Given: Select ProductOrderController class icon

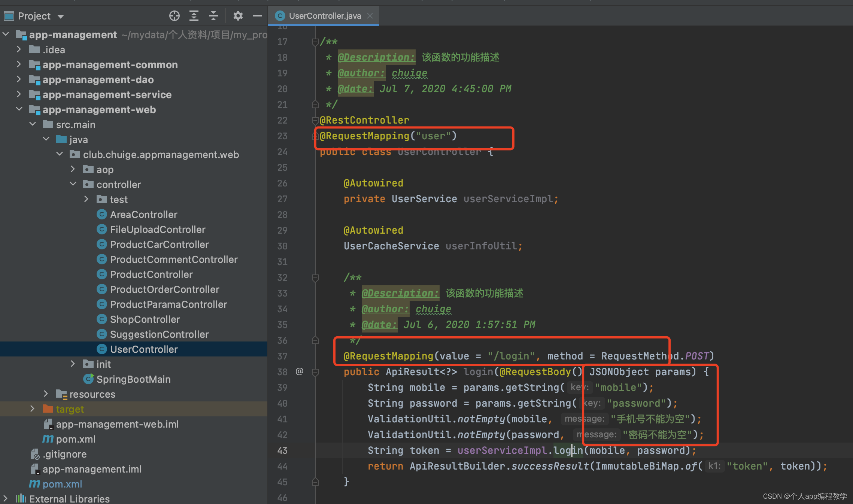Looking at the screenshot, I should coord(102,289).
